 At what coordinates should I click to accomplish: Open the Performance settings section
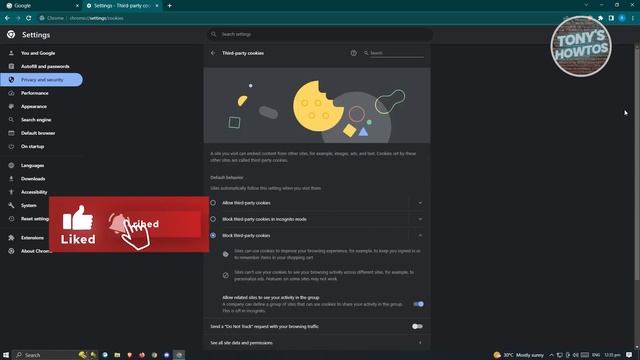coord(34,93)
